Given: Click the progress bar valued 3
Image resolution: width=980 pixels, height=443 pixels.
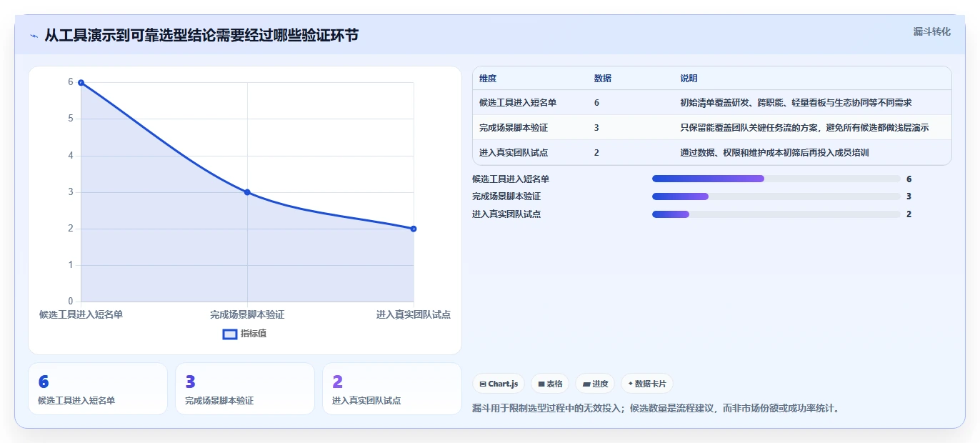Looking at the screenshot, I should [x=776, y=196].
